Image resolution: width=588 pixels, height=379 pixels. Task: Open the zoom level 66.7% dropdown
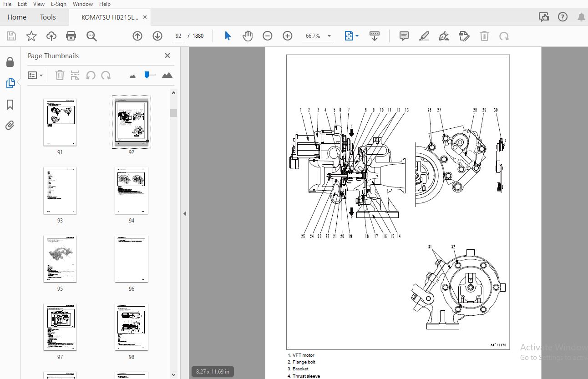[329, 36]
